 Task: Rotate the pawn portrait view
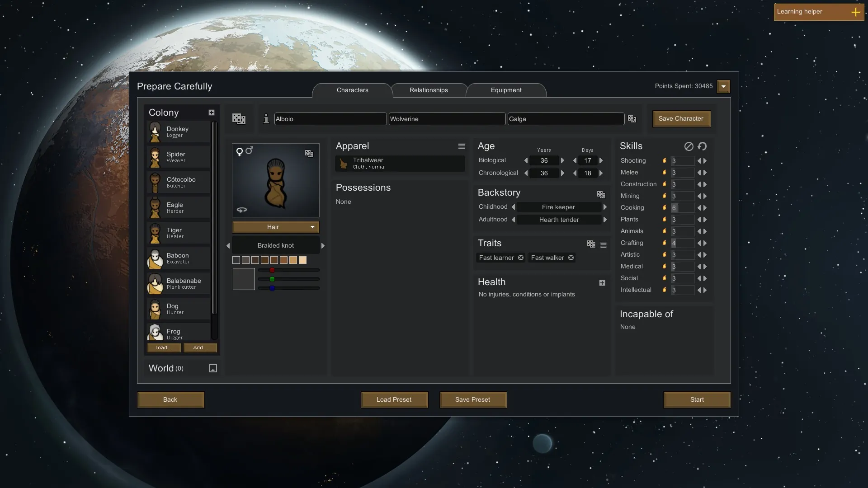coord(242,210)
